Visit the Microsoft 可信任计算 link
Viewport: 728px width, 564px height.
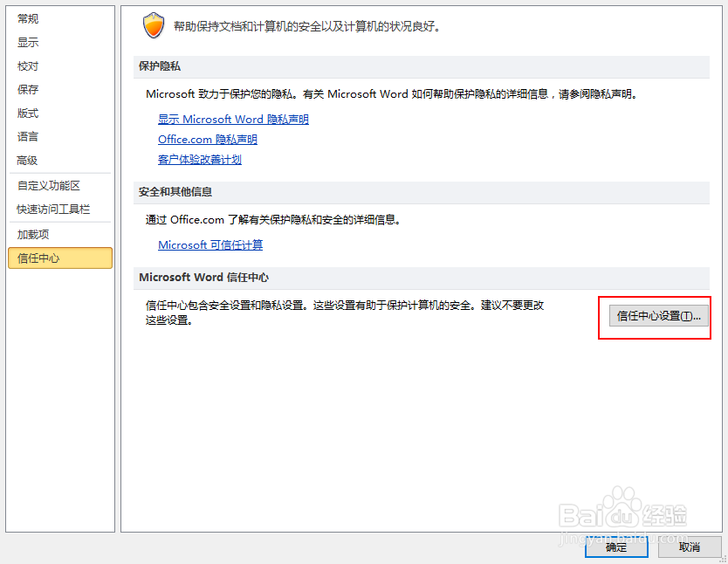click(210, 245)
